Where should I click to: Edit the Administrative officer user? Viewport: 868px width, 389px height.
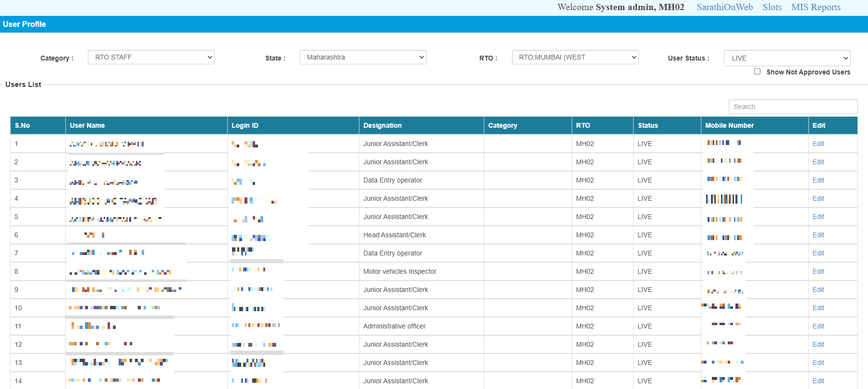tap(818, 326)
